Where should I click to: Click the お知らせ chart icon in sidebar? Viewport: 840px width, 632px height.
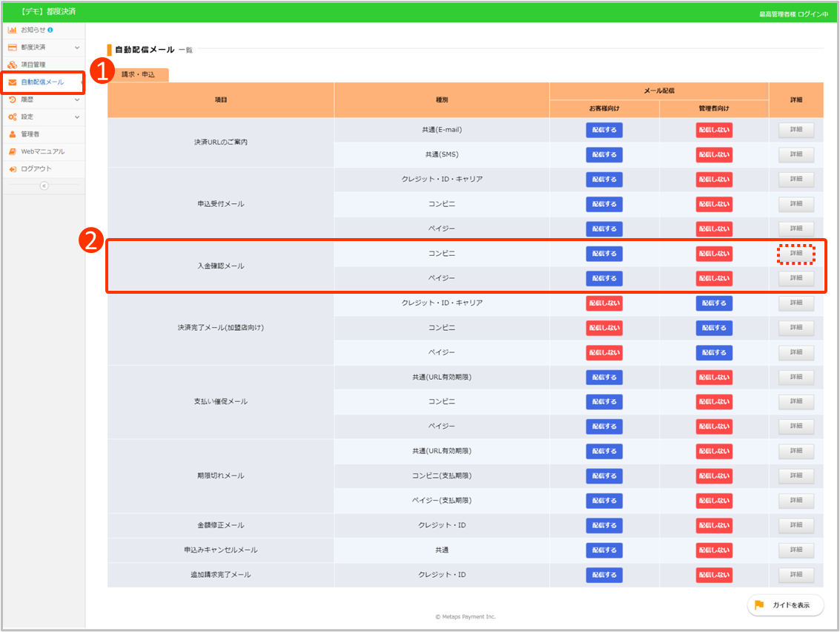[13, 30]
